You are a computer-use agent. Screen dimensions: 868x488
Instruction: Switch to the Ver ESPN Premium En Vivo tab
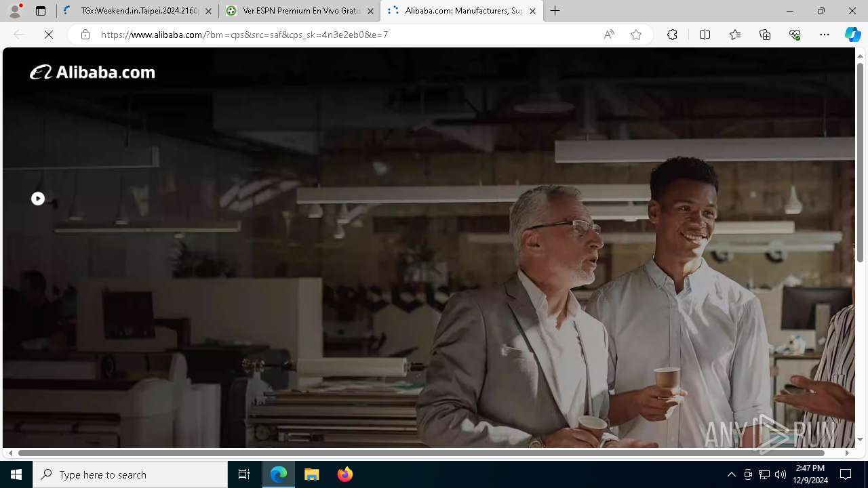click(x=300, y=11)
